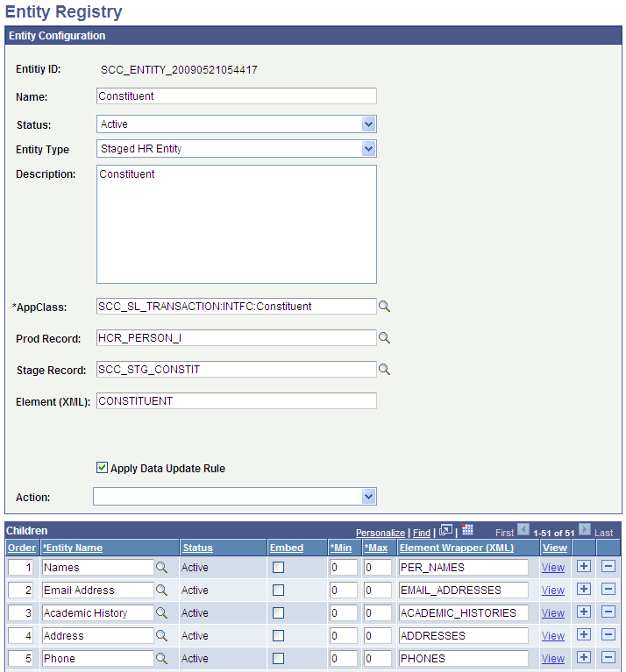
Task: Open lookup for Address entity
Action: point(161,635)
